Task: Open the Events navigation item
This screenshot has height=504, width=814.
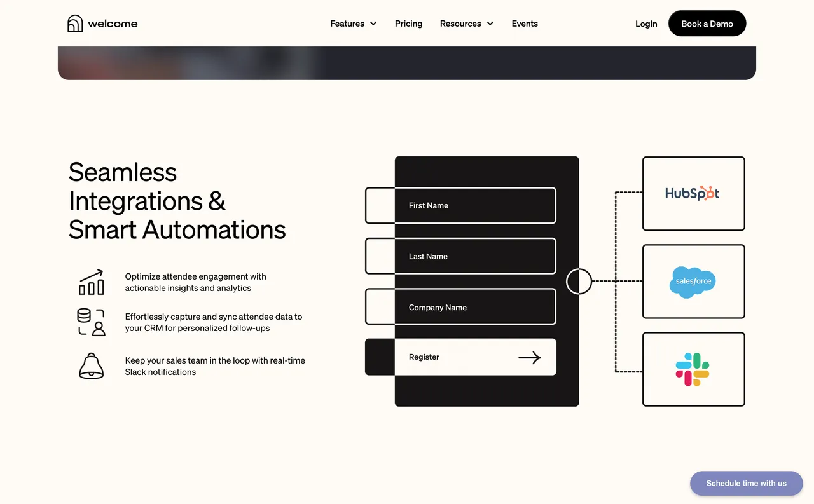Action: (525, 24)
